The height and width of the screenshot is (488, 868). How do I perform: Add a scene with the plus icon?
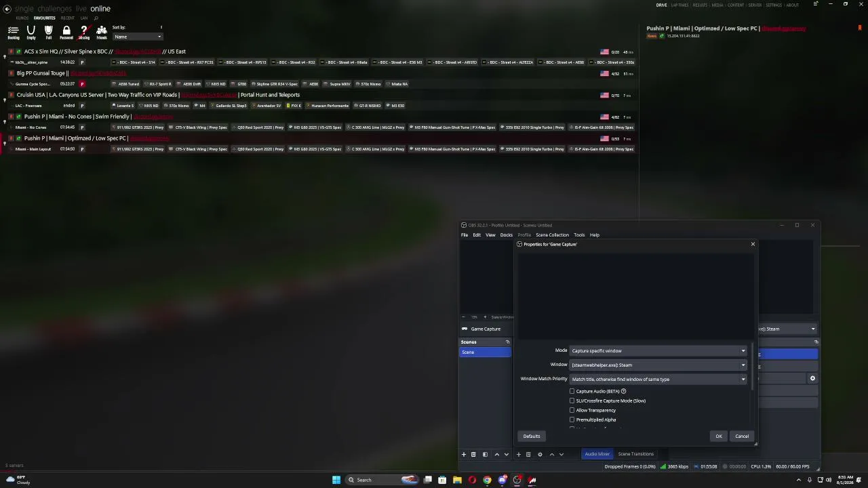pos(464,454)
